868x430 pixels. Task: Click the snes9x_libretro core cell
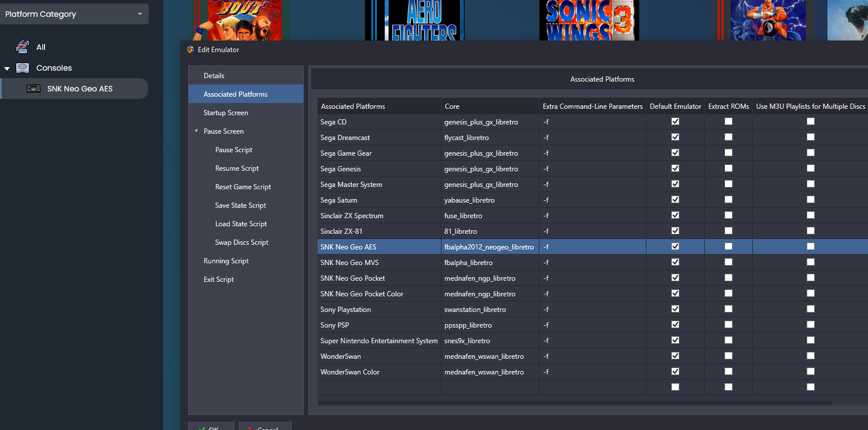click(x=490, y=340)
